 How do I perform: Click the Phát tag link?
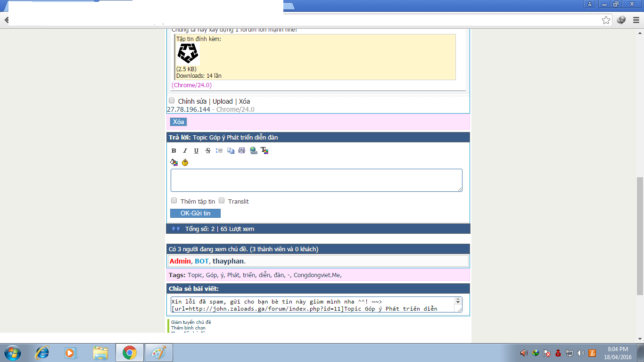click(x=233, y=275)
